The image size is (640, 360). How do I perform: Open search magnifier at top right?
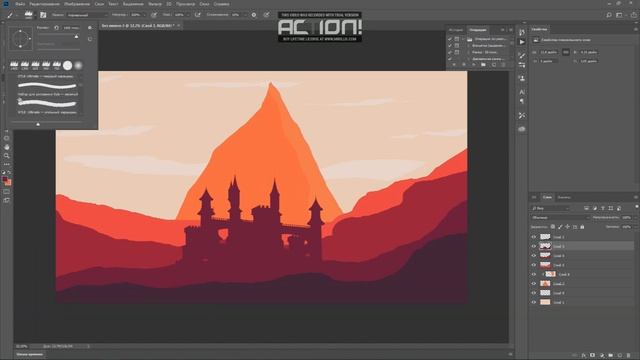point(609,15)
